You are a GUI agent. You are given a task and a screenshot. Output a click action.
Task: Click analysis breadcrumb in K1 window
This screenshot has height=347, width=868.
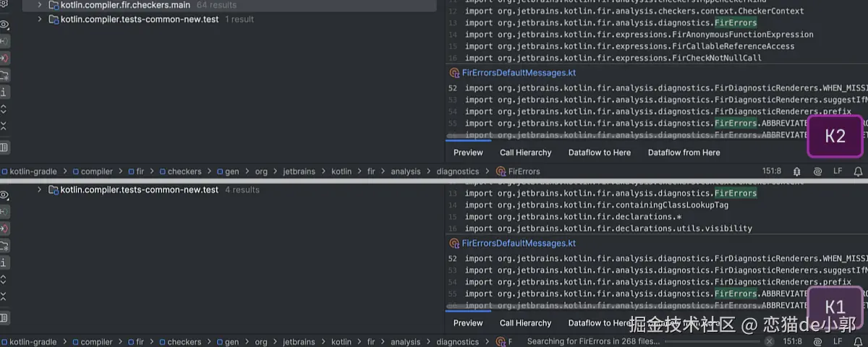click(x=405, y=342)
